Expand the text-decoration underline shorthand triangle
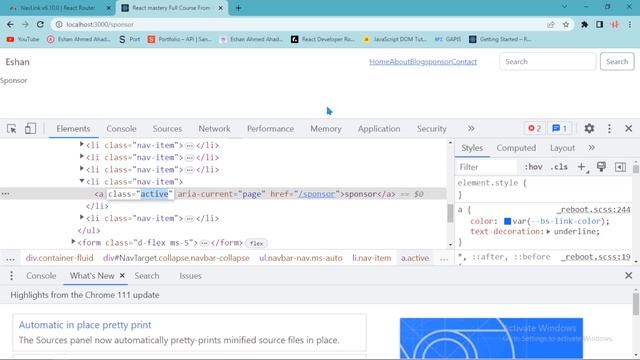 tap(548, 231)
